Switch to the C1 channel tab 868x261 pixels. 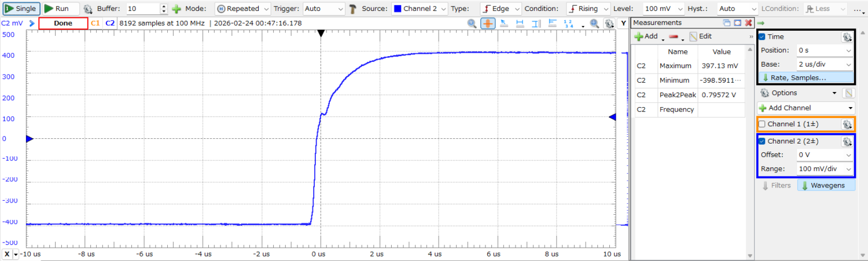pyautogui.click(x=95, y=24)
